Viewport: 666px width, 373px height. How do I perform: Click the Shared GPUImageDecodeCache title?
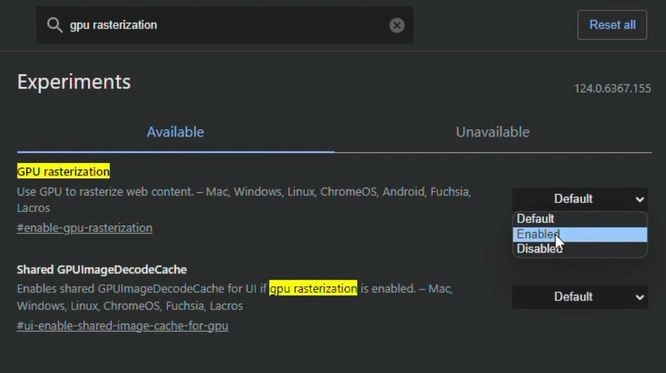coord(102,269)
